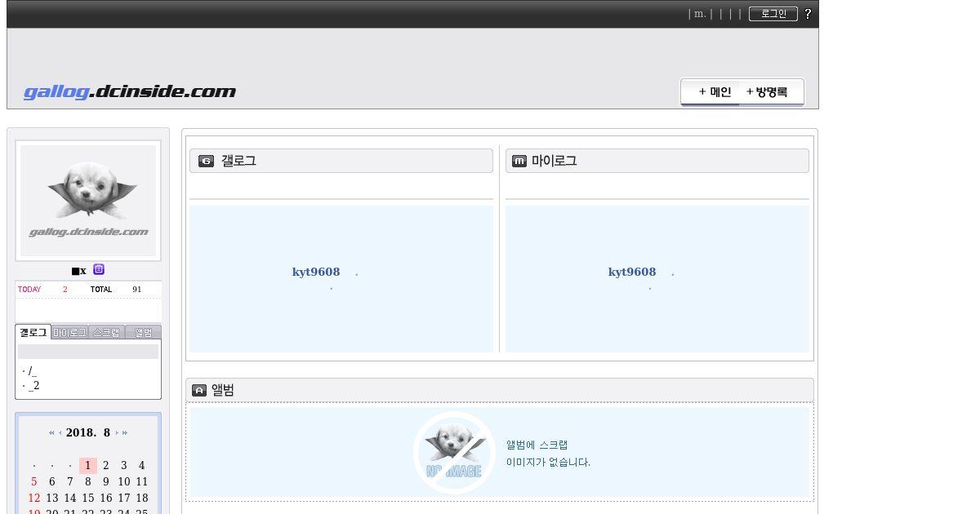Click the question mark help icon

click(808, 14)
